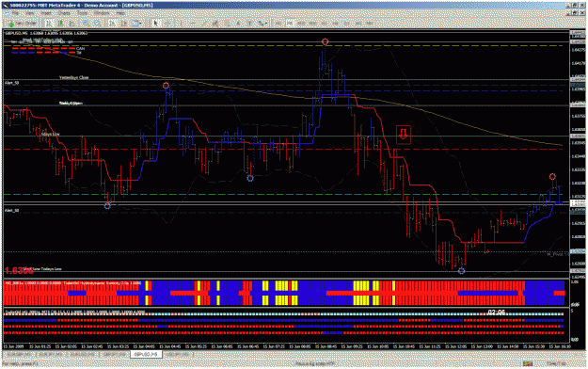
Task: Open the File menu
Action: click(15, 13)
